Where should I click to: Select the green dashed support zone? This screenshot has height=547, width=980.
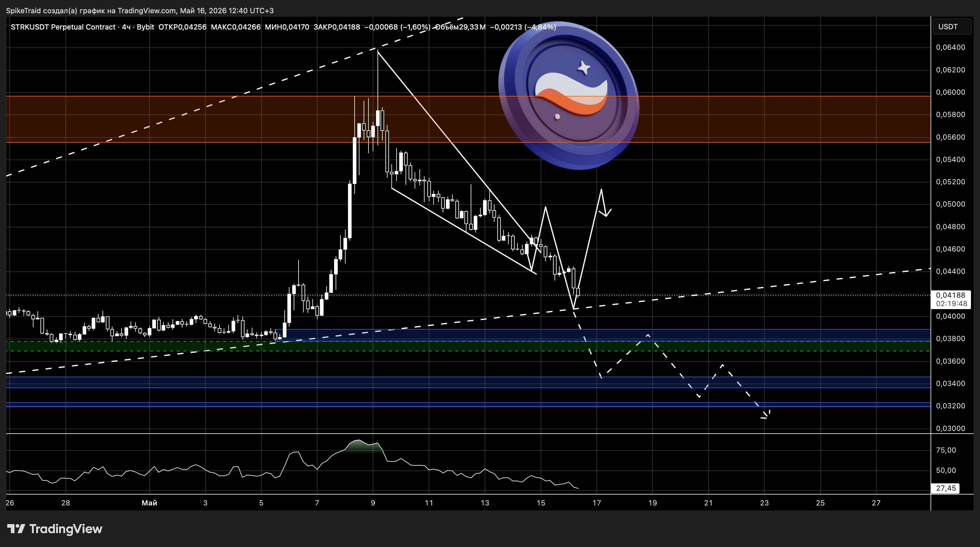[468, 346]
